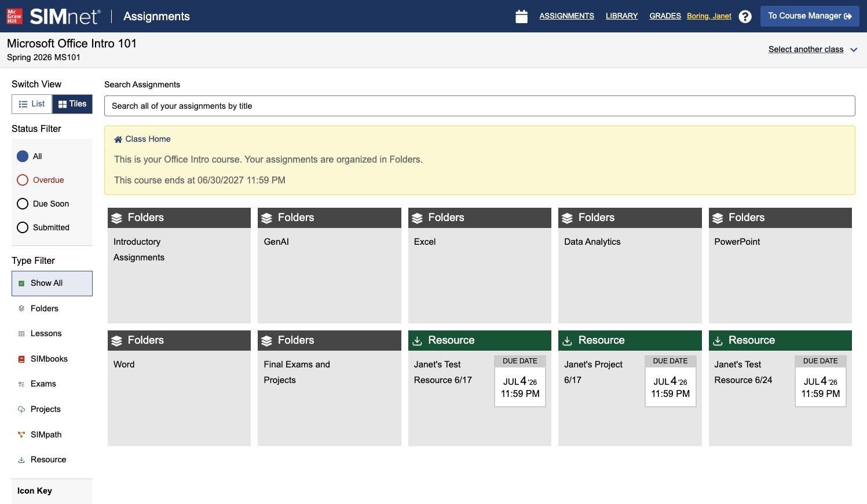Select the Overdue status radio button

coord(23,180)
